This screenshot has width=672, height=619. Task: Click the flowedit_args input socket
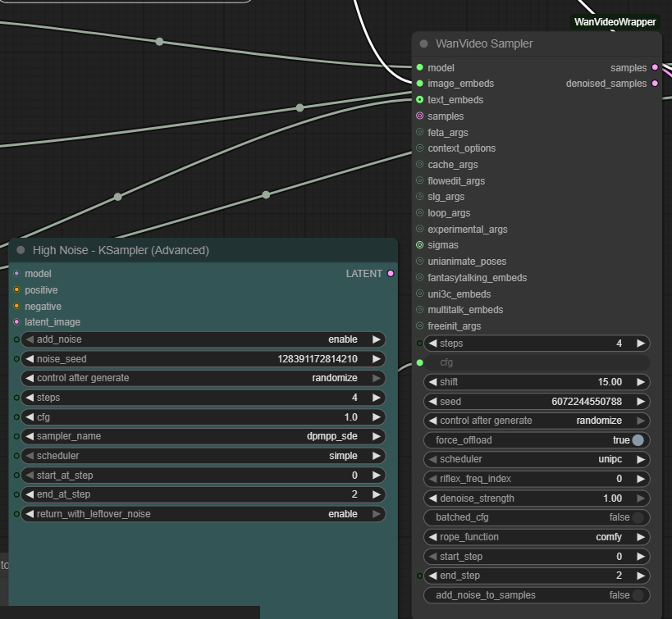click(419, 180)
